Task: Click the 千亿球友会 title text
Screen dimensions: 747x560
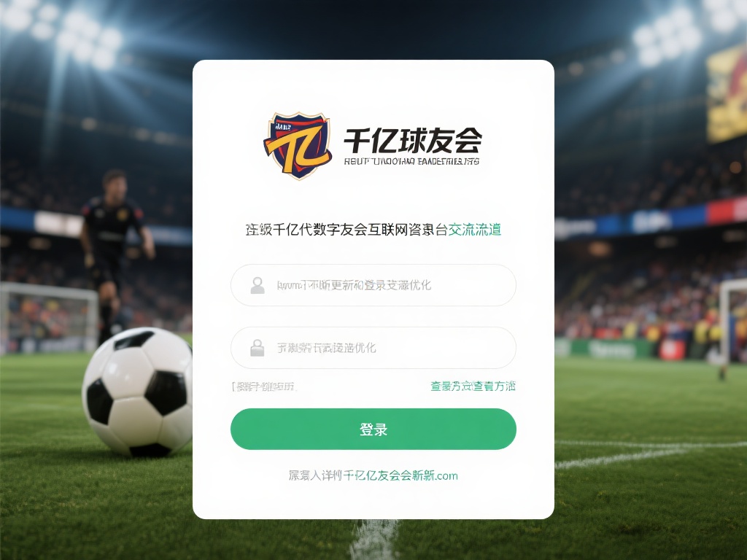Action: click(x=413, y=141)
